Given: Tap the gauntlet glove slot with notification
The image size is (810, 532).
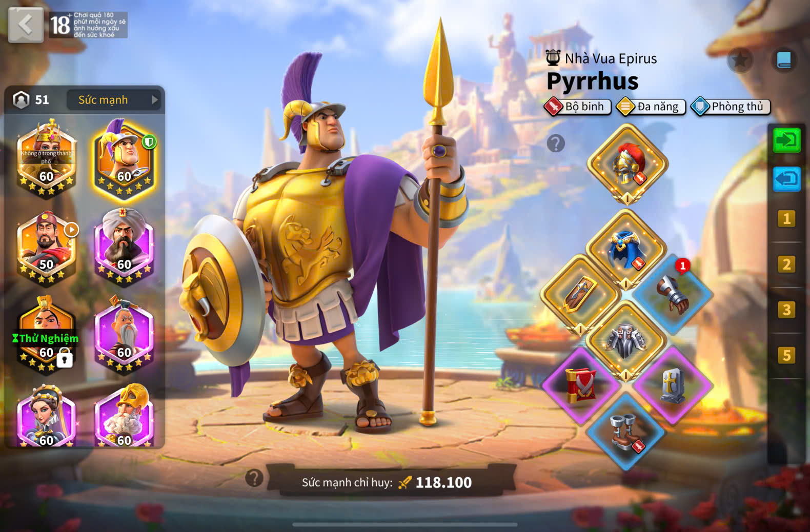Looking at the screenshot, I should pyautogui.click(x=673, y=295).
